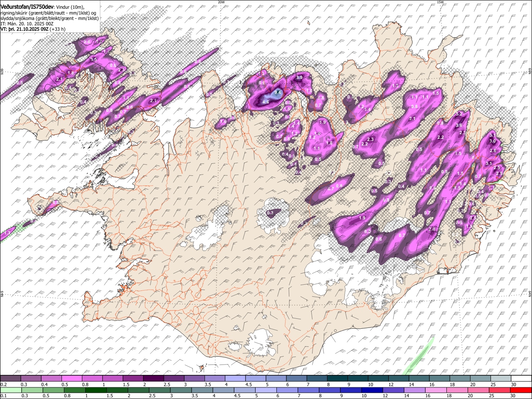Image resolution: width=532 pixels, height=399 pixels.
Task: Click the 3.6 value in the east
Action: click(459, 125)
